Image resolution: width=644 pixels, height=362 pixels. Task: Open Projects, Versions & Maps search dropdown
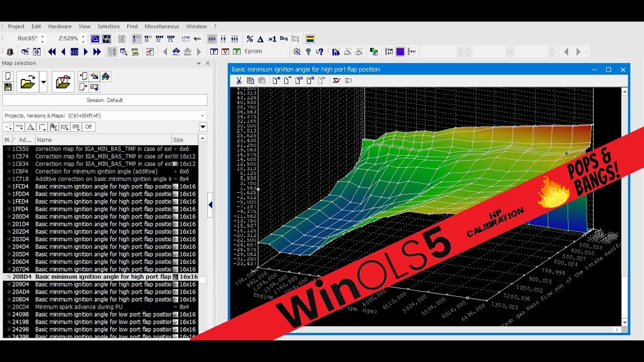click(x=203, y=116)
